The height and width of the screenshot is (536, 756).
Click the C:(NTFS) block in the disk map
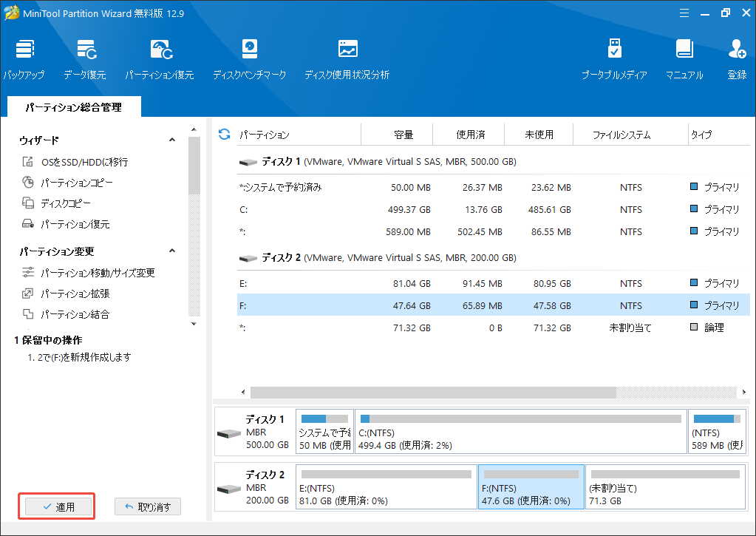(x=521, y=431)
